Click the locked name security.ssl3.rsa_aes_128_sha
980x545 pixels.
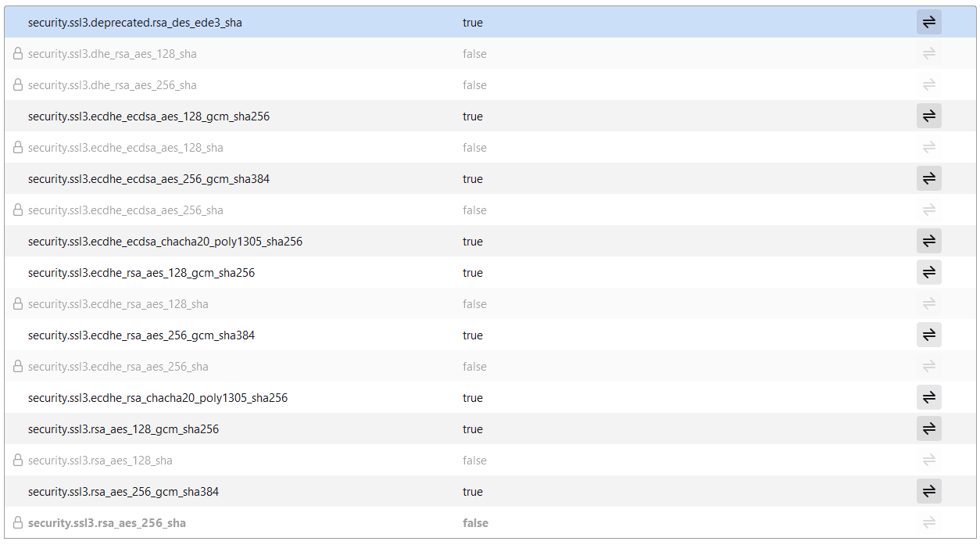[100, 461]
